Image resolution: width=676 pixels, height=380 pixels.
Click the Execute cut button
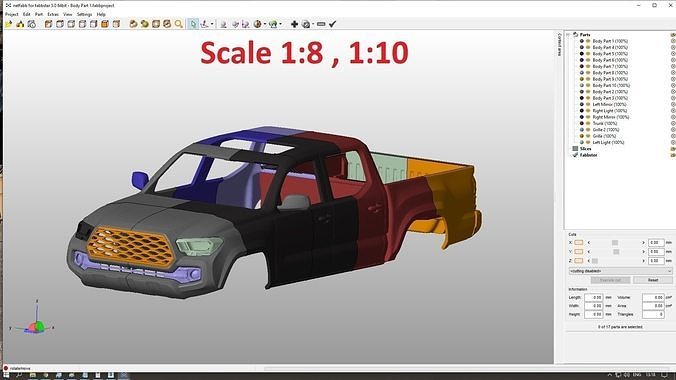(x=610, y=280)
